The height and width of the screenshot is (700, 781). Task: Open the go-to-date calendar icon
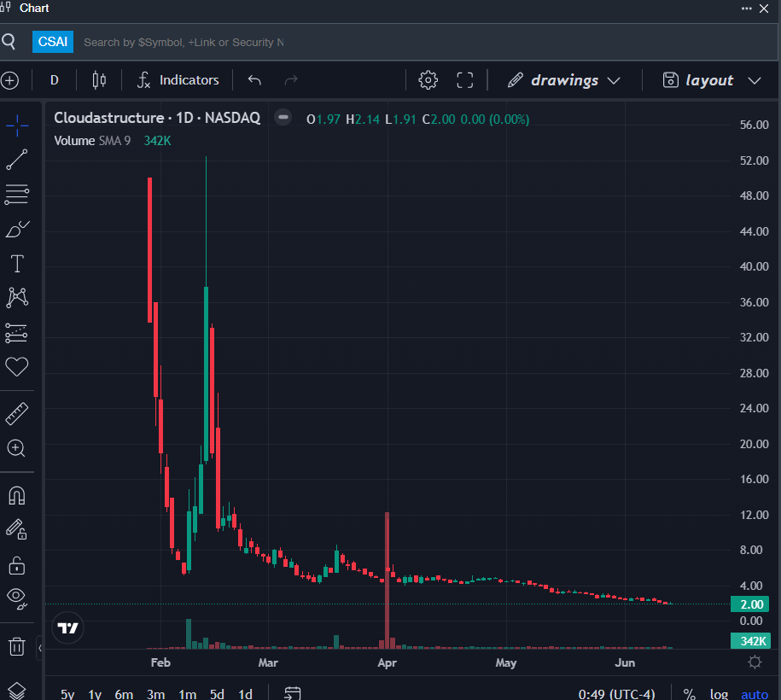(x=293, y=693)
